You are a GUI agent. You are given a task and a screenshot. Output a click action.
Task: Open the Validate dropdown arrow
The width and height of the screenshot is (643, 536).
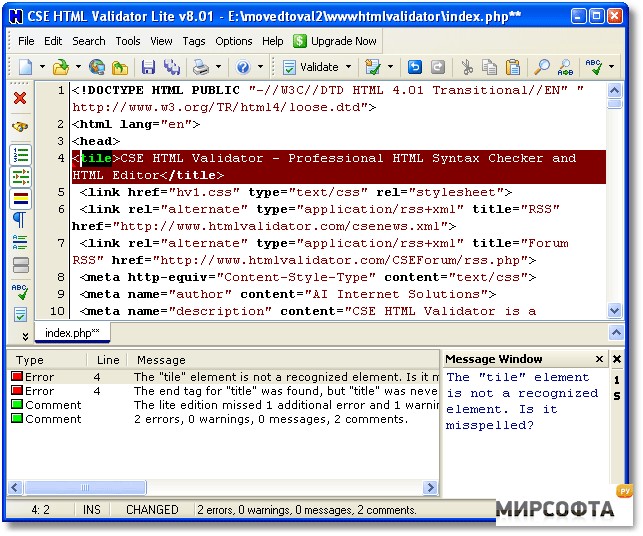349,66
